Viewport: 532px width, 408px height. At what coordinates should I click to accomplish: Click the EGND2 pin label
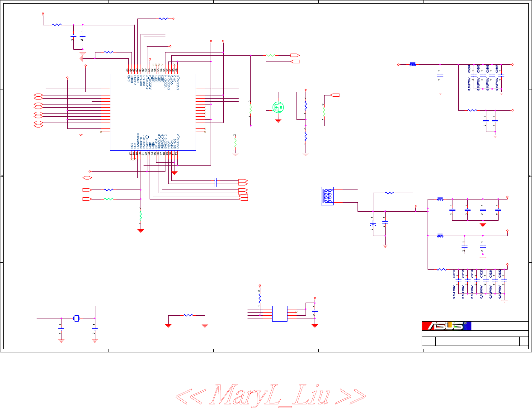[175, 143]
